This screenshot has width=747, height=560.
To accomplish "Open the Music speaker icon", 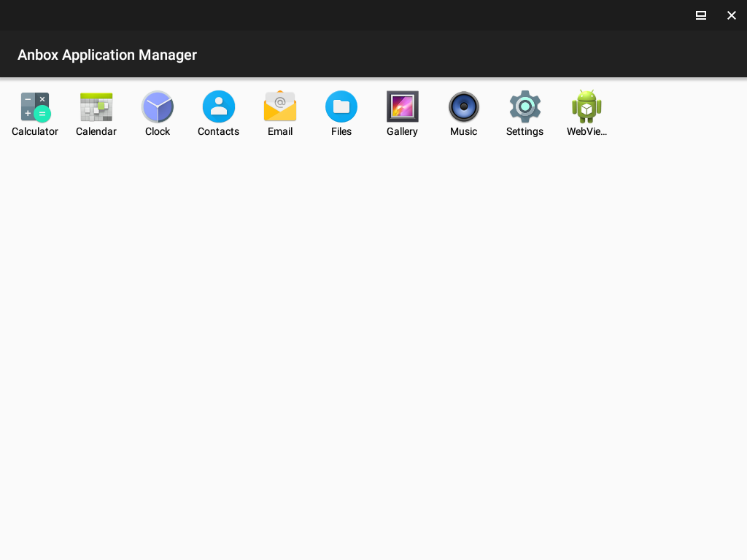I will tap(463, 106).
